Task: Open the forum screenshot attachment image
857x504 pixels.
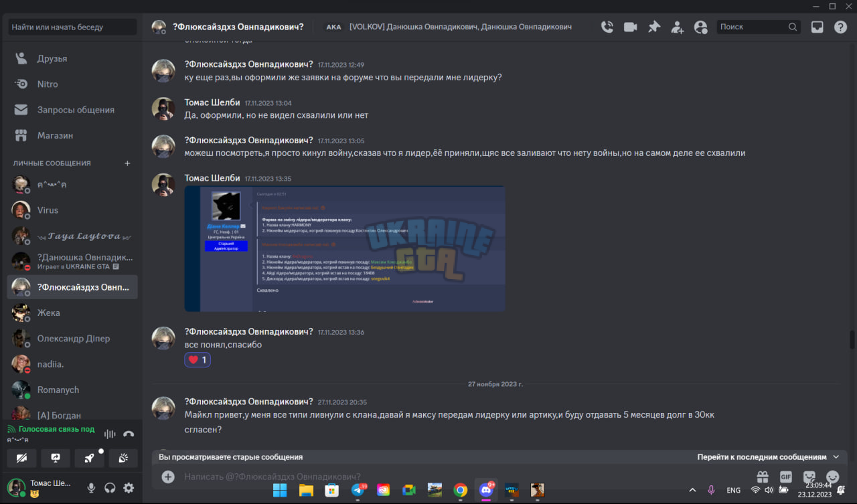Action: 345,248
